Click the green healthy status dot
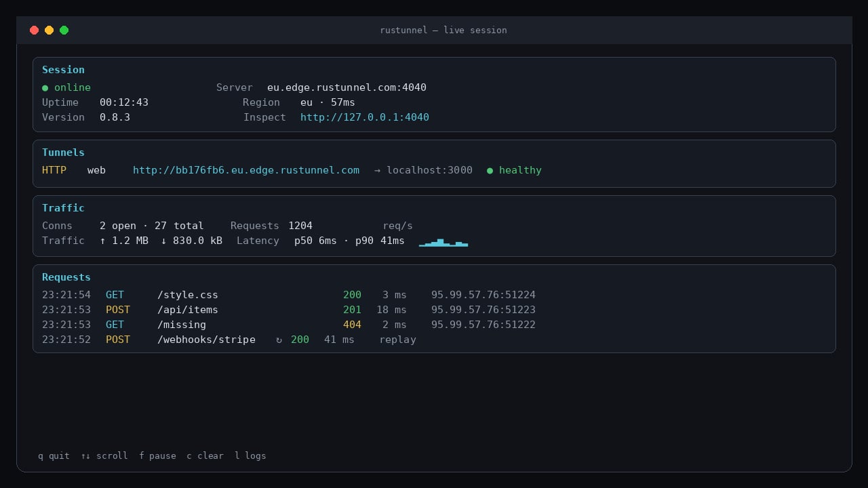 click(x=490, y=171)
